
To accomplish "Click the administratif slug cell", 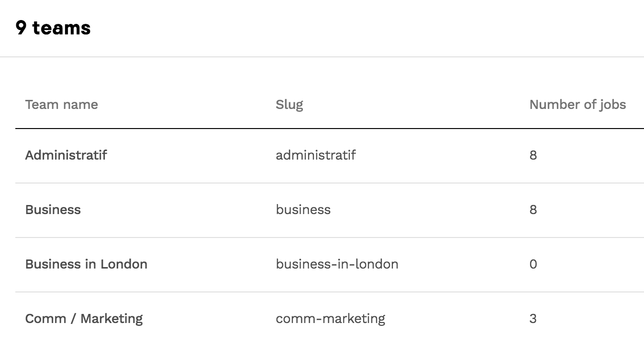I will click(x=315, y=155).
